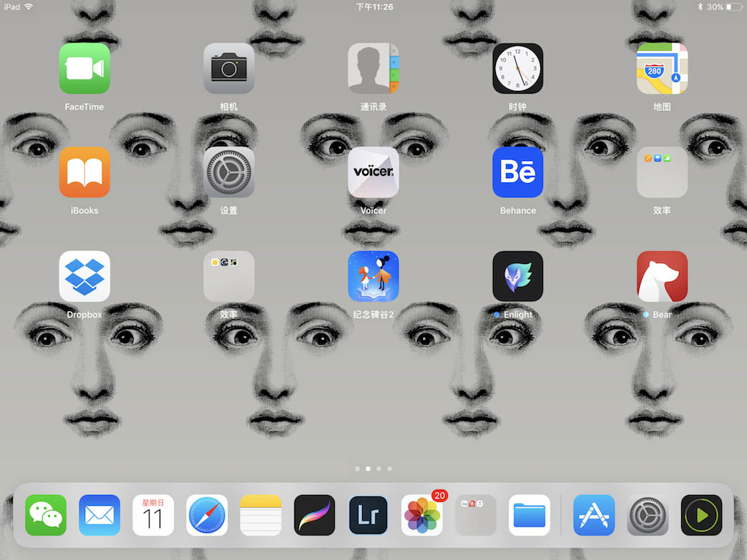The image size is (747, 560).
Task: Open the Settings gear in the dock
Action: (x=648, y=515)
